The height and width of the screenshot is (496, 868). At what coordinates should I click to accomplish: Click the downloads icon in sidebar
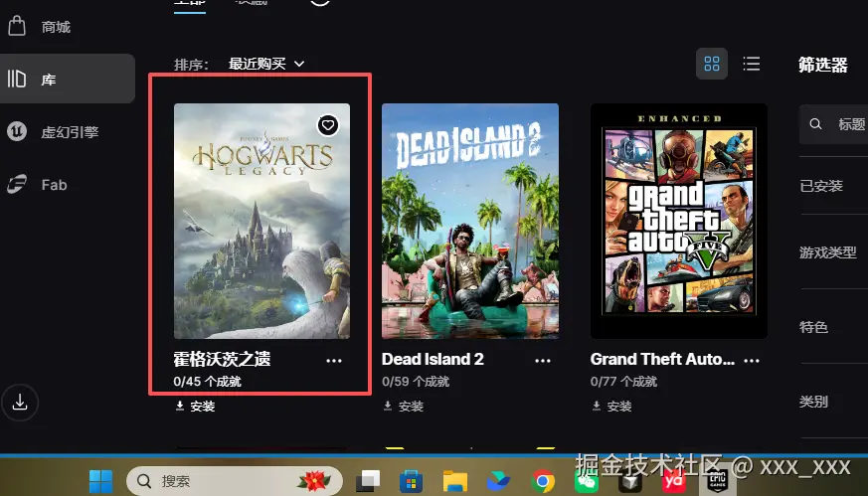click(19, 403)
